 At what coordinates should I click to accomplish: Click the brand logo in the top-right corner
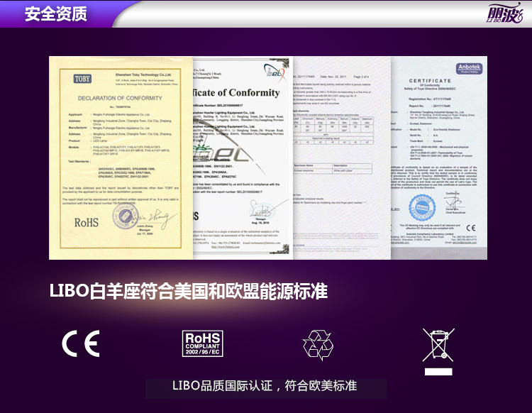click(x=505, y=13)
